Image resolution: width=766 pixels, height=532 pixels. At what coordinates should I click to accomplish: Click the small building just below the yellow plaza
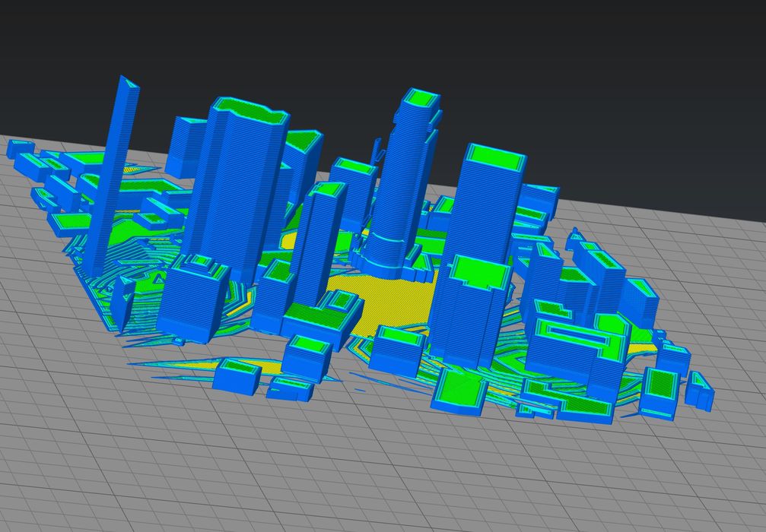tap(400, 348)
